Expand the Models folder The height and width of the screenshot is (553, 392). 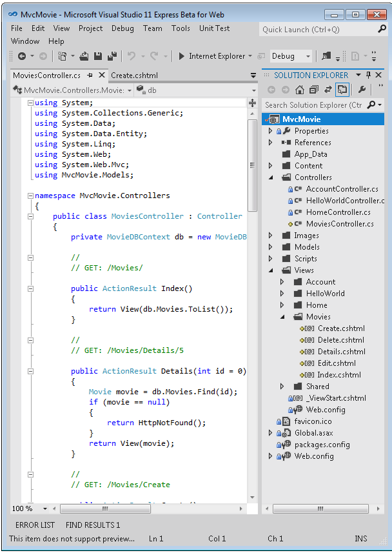(270, 247)
